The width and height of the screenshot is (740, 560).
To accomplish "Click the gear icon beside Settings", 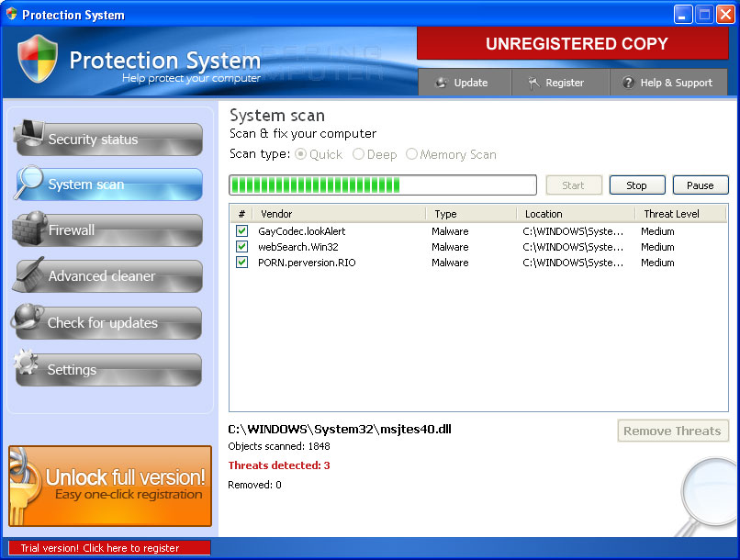I will pos(28,366).
